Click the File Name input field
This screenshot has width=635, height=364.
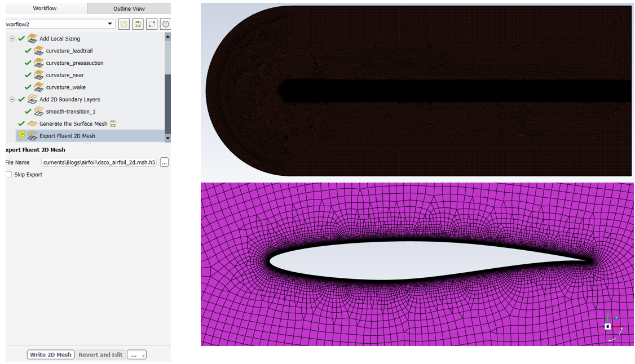pyautogui.click(x=99, y=162)
